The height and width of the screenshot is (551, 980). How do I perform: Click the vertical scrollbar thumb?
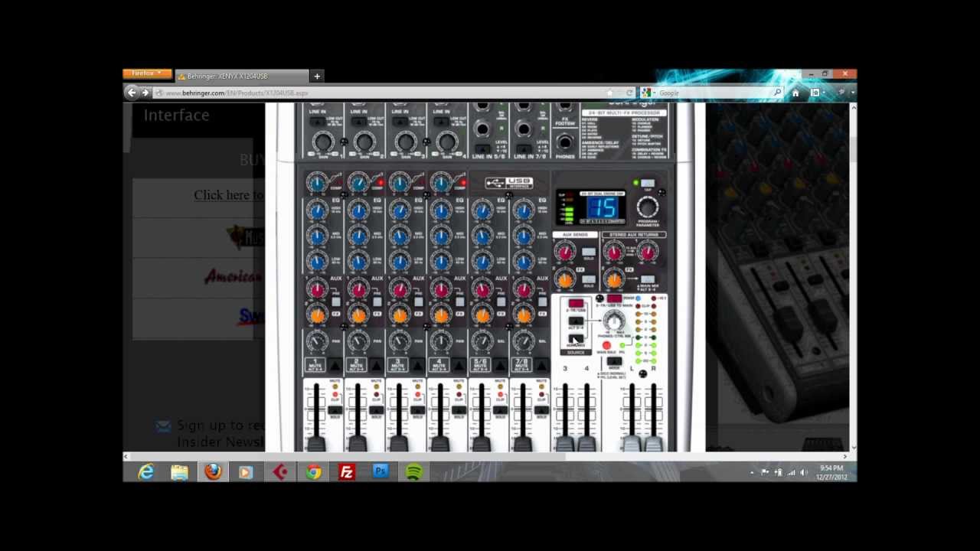854,149
